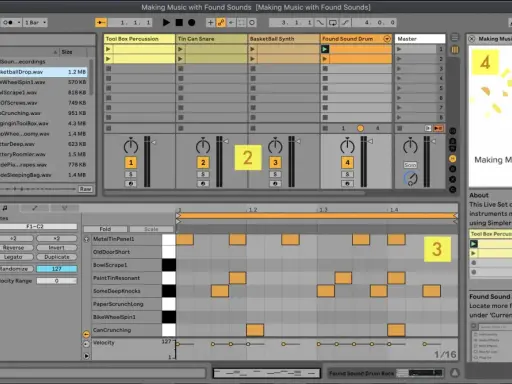Expand the Found Sound Drum track arrow
This screenshot has height=384, width=512.
click(x=387, y=39)
